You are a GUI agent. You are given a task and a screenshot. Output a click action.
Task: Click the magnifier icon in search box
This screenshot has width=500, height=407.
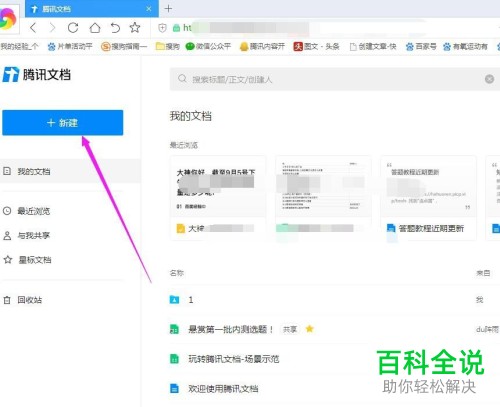click(x=182, y=79)
